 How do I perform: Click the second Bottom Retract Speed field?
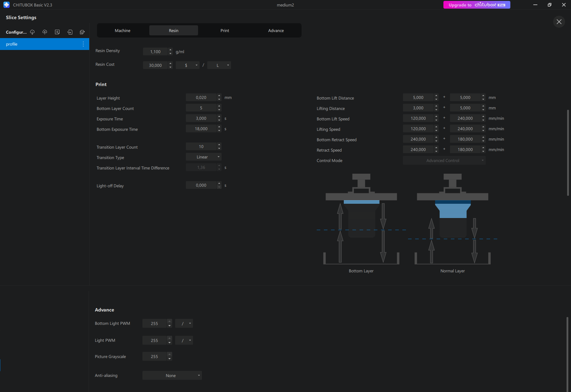465,139
